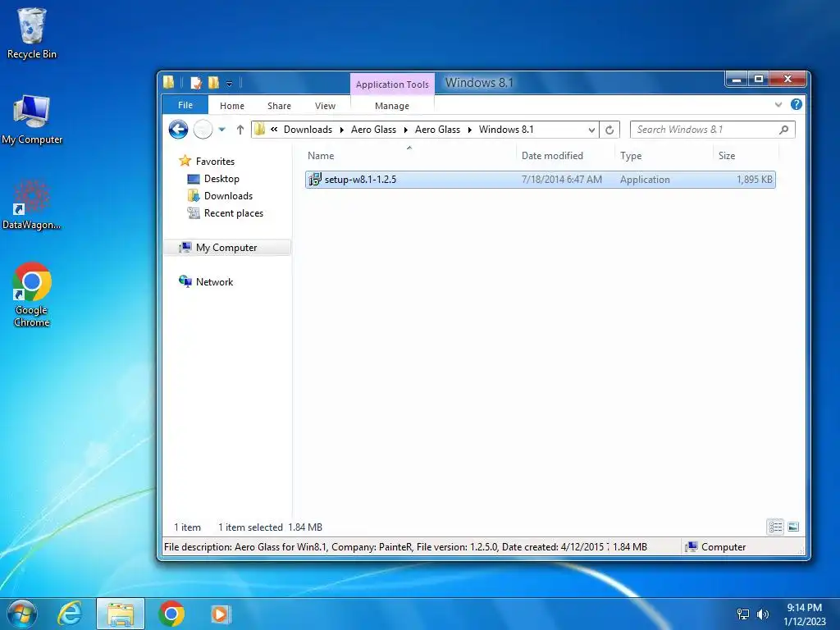840x630 pixels.
Task: Expand the ribbon with the chevron
Action: pos(778,104)
